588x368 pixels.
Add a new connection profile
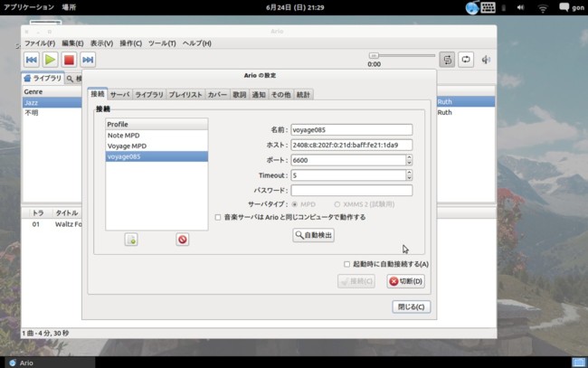pyautogui.click(x=131, y=240)
